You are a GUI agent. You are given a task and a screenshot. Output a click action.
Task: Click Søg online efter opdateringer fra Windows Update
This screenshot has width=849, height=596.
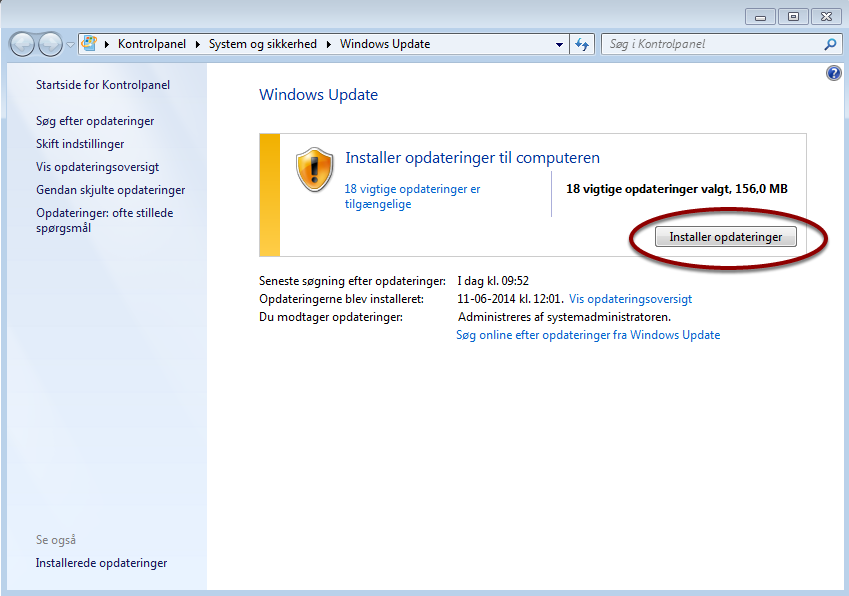coord(588,335)
